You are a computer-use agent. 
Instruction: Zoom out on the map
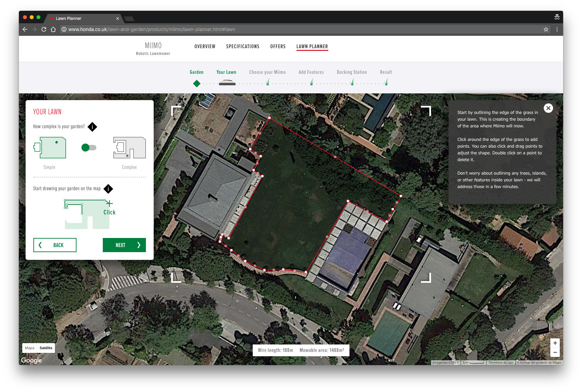(x=555, y=352)
